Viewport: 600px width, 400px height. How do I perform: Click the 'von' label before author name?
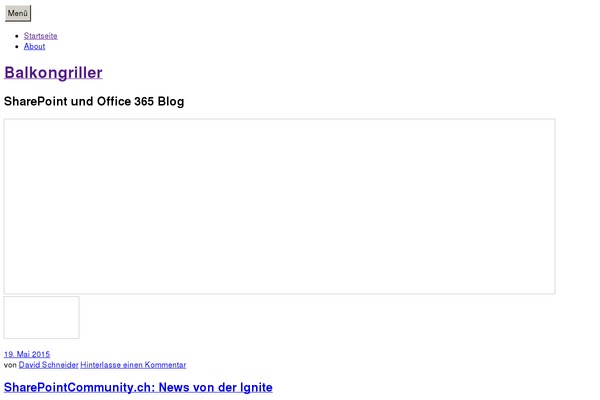click(10, 365)
